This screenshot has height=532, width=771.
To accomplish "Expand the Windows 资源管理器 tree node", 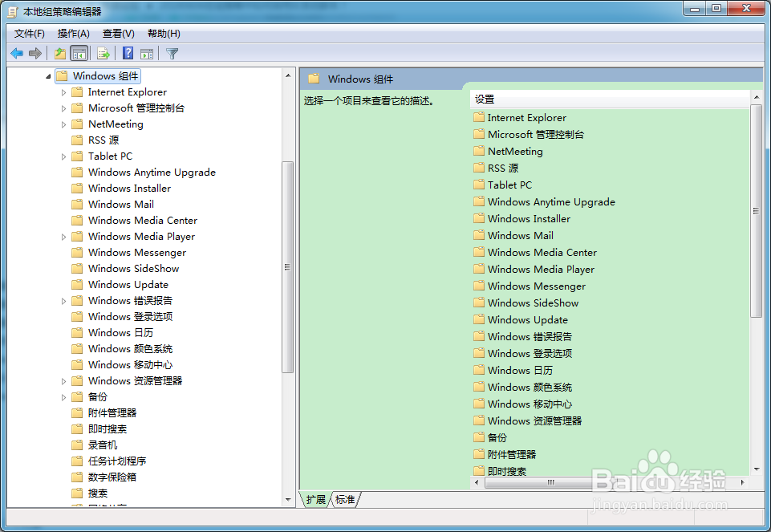I will pyautogui.click(x=63, y=381).
